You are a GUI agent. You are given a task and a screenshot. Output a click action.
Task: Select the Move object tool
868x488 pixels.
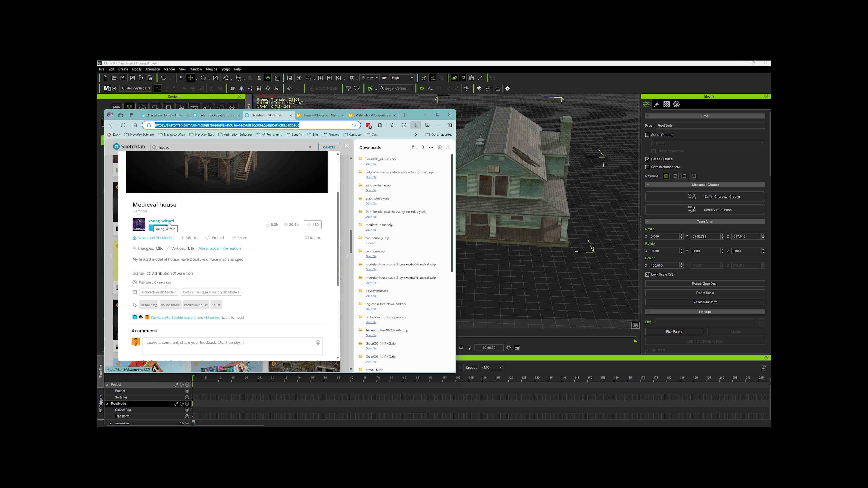pos(191,78)
